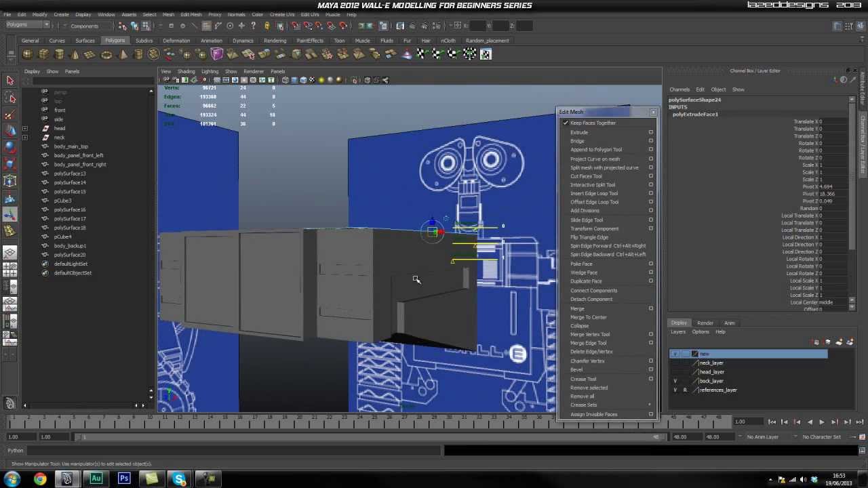Expand the neck node in outliner
Image resolution: width=868 pixels, height=488 pixels.
[x=25, y=138]
